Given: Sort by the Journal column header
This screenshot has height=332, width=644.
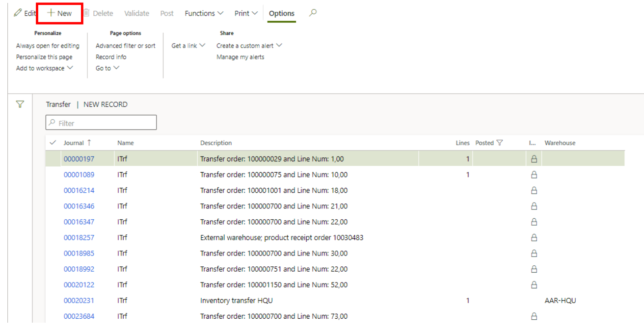Looking at the screenshot, I should (x=74, y=143).
